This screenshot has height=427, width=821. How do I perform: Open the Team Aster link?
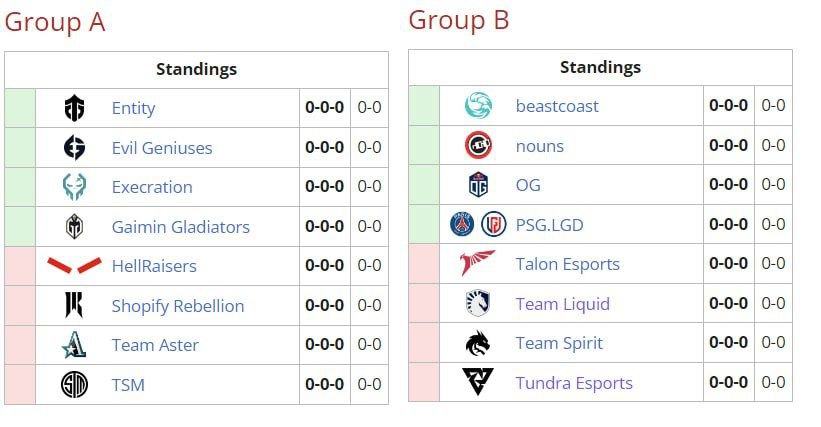(155, 345)
